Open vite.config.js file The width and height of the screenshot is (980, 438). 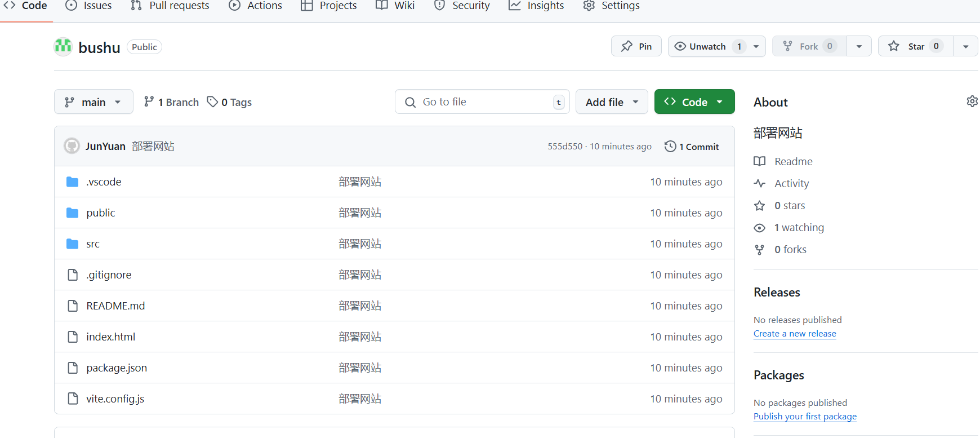click(115, 399)
